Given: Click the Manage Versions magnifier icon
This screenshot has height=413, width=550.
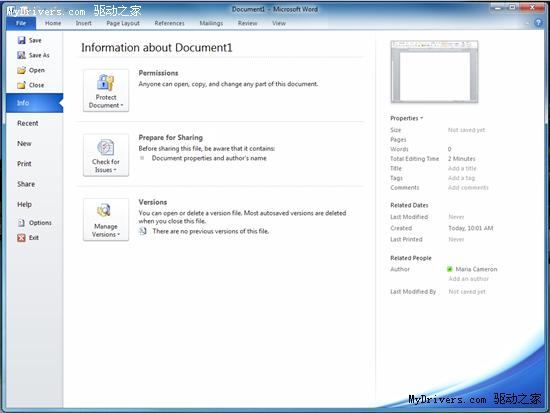Looking at the screenshot, I should tap(104, 211).
